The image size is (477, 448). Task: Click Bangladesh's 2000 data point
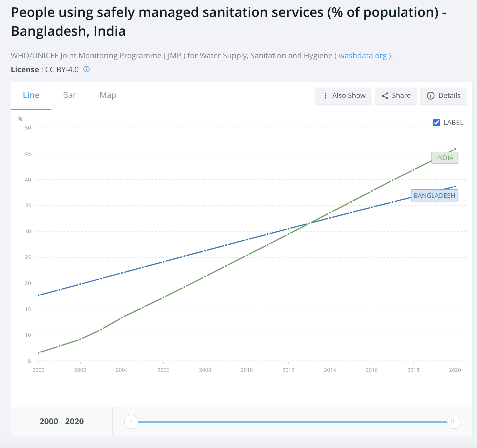[39, 295]
